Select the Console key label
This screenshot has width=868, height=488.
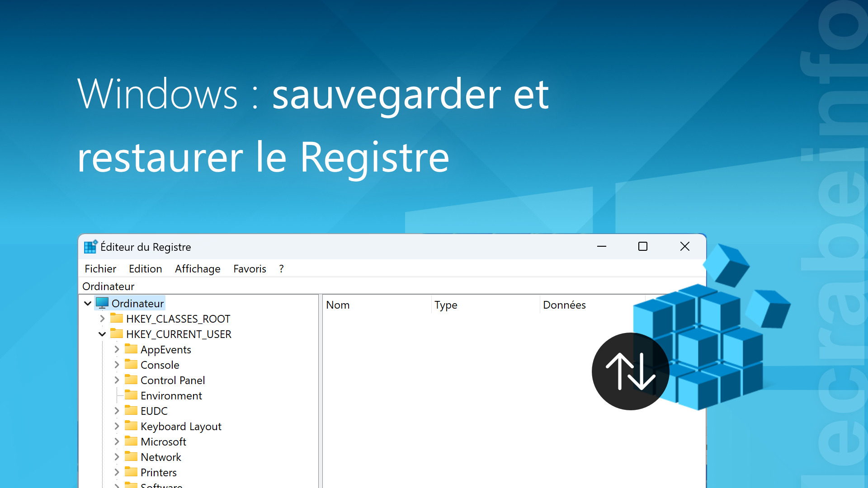(160, 365)
